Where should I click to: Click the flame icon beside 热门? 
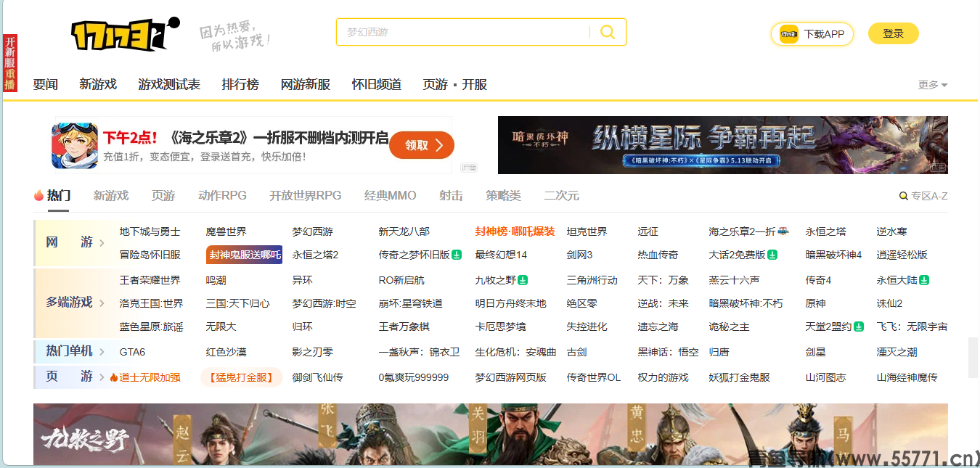click(x=38, y=196)
